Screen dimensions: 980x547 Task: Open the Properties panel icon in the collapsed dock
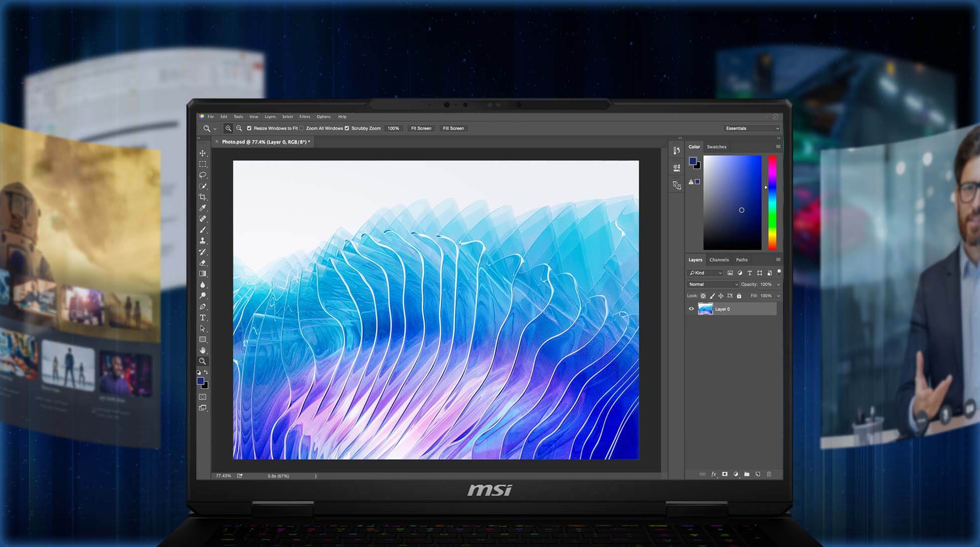tap(677, 168)
